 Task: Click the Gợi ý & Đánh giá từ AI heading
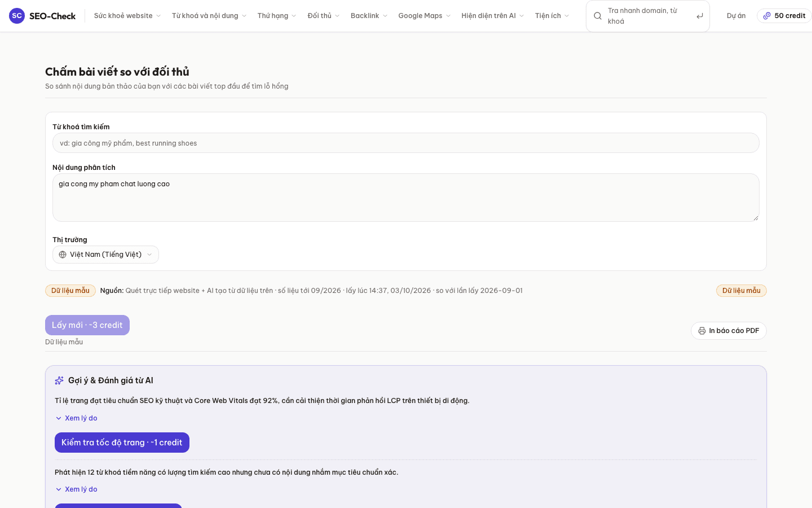pyautogui.click(x=111, y=380)
